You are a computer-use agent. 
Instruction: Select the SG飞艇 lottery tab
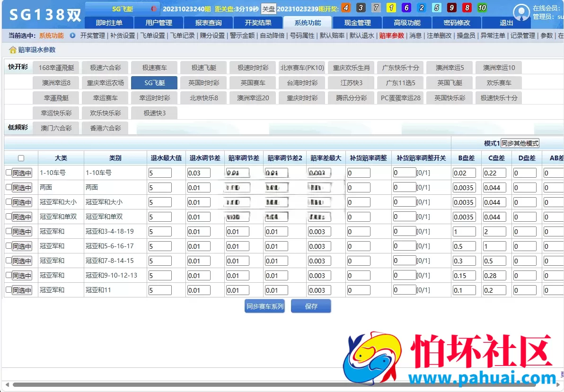click(154, 83)
